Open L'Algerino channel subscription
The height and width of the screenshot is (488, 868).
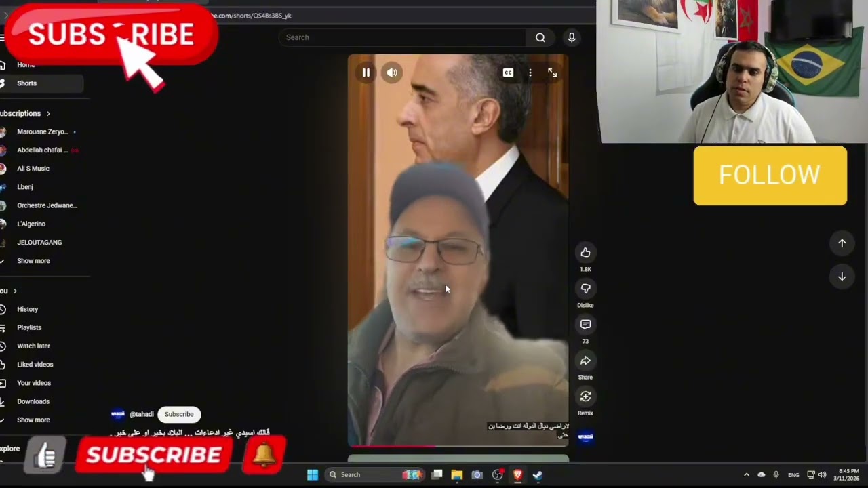point(31,224)
